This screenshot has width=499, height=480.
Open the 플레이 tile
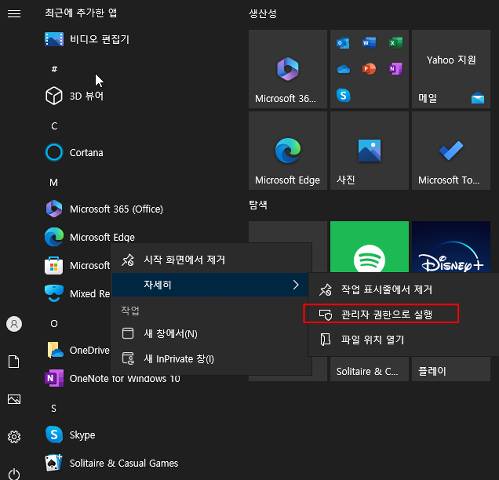(451, 369)
